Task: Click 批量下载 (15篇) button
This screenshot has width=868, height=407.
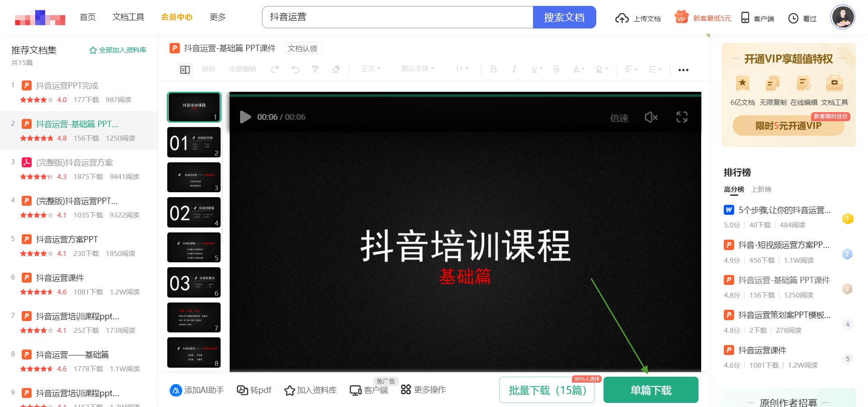Action: pos(547,390)
